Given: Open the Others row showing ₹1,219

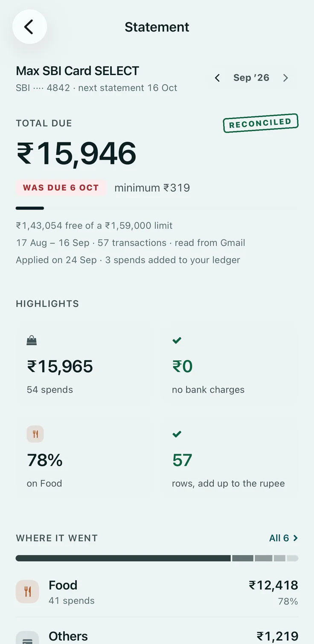Looking at the screenshot, I should [157, 635].
